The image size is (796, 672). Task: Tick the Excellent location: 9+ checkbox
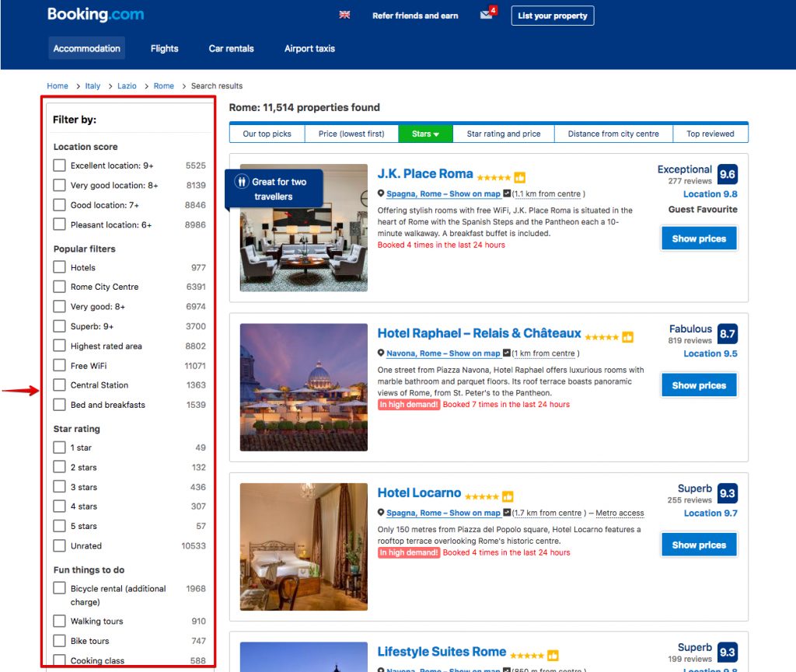[59, 165]
